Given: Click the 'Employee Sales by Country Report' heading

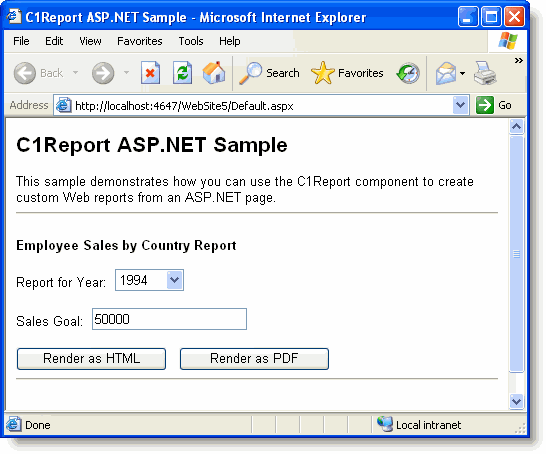Looking at the screenshot, I should tap(126, 246).
